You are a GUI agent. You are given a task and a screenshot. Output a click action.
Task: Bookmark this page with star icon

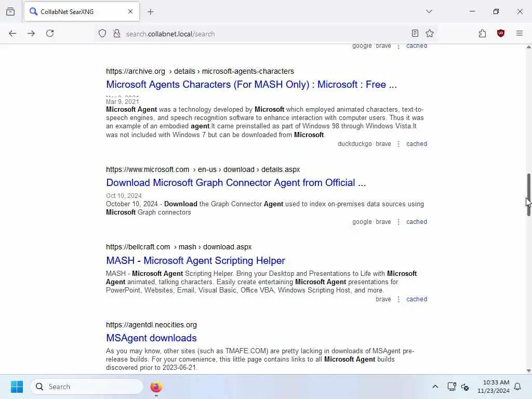coord(430,33)
